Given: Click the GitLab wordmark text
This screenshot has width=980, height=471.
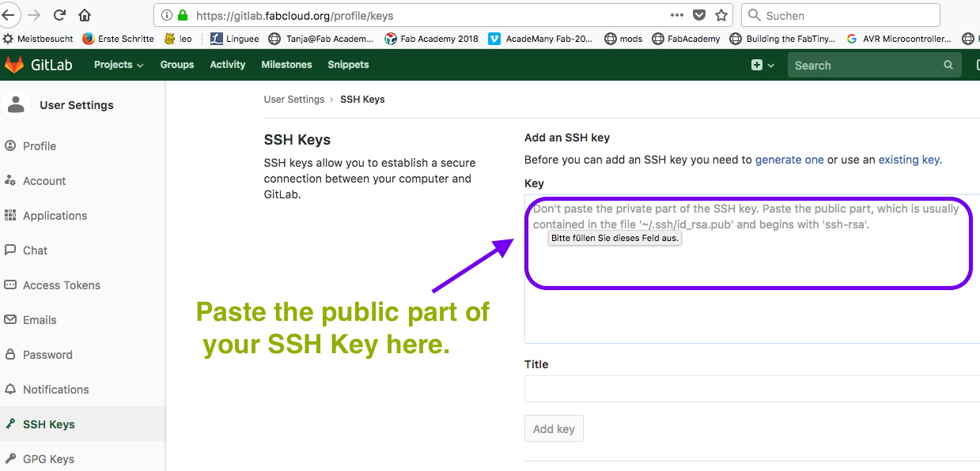Looking at the screenshot, I should point(51,65).
